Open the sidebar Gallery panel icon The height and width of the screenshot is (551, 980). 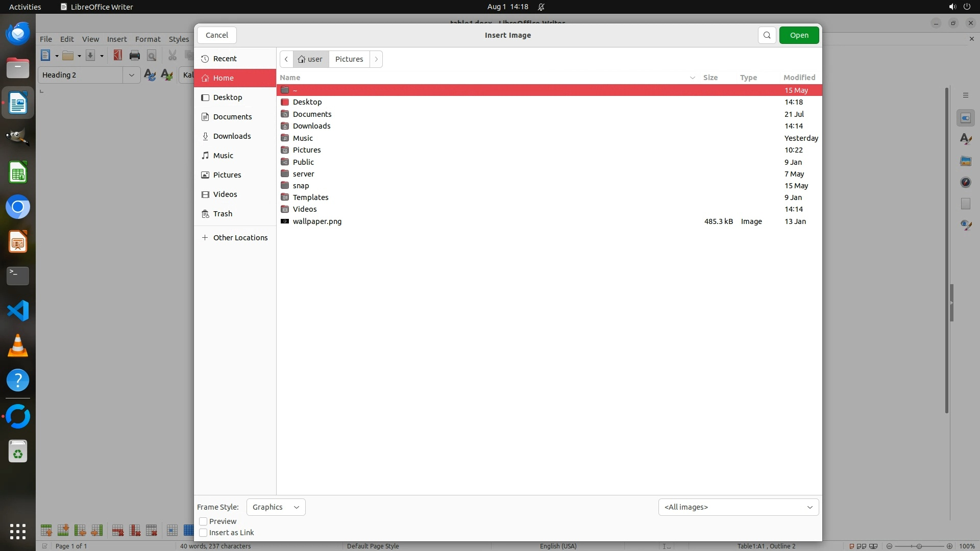coord(965,161)
